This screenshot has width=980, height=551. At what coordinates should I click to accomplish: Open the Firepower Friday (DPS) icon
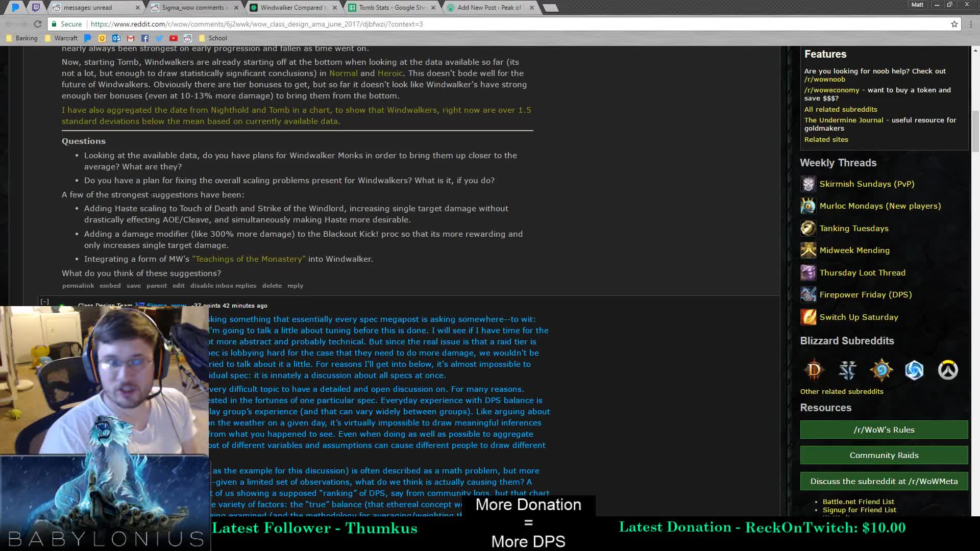(808, 294)
